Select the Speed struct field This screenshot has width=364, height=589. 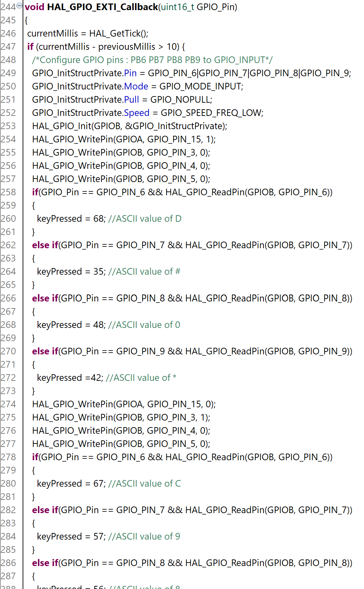pyautogui.click(x=136, y=113)
